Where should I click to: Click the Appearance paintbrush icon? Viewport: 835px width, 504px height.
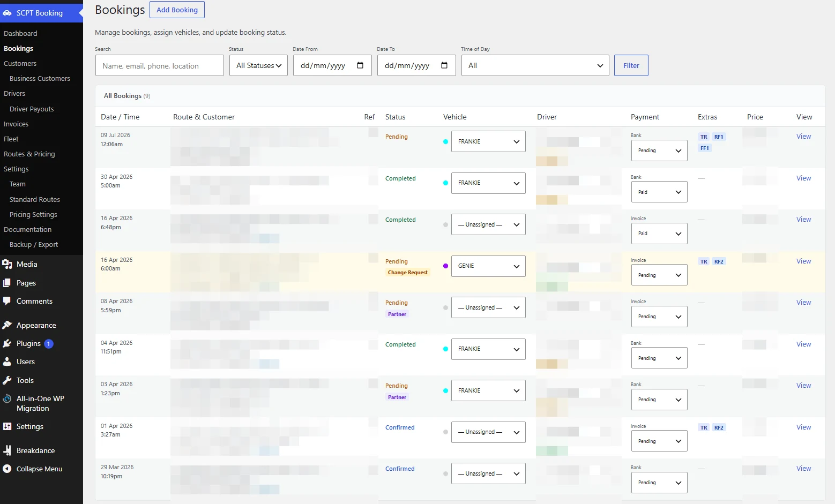[7, 325]
